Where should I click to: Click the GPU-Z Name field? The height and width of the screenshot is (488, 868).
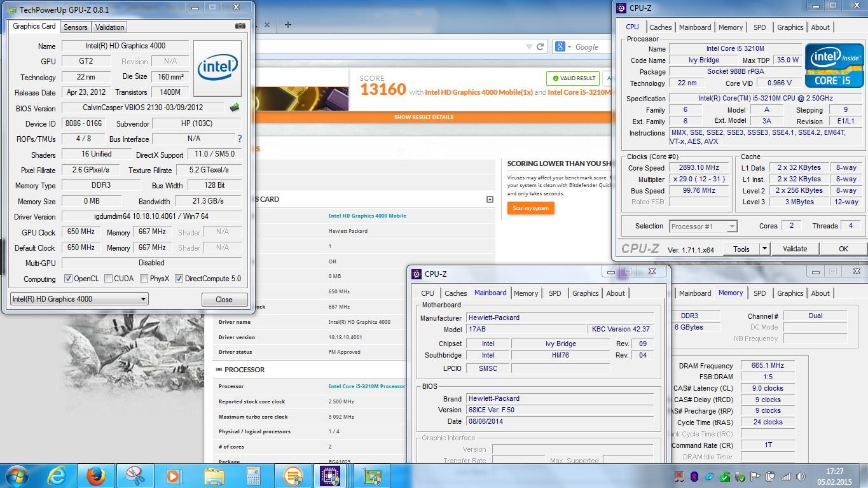[125, 46]
